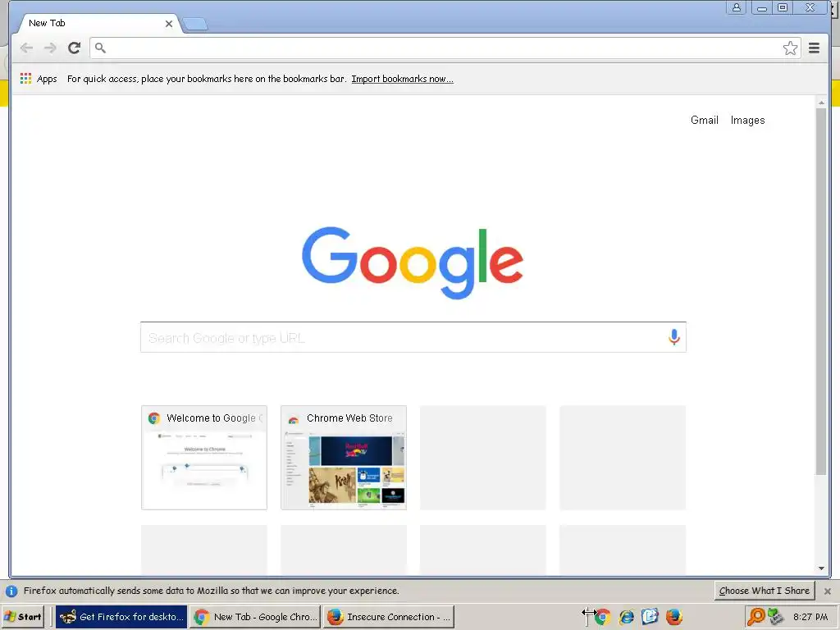The height and width of the screenshot is (630, 840).
Task: Click the green network tray icon
Action: [x=775, y=617]
